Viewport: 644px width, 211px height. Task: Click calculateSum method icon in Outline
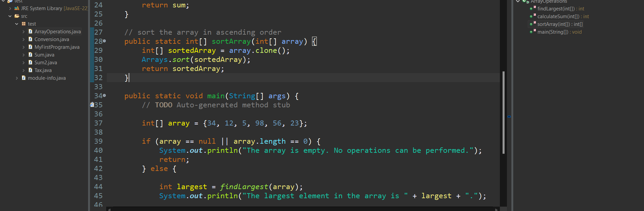(x=532, y=16)
